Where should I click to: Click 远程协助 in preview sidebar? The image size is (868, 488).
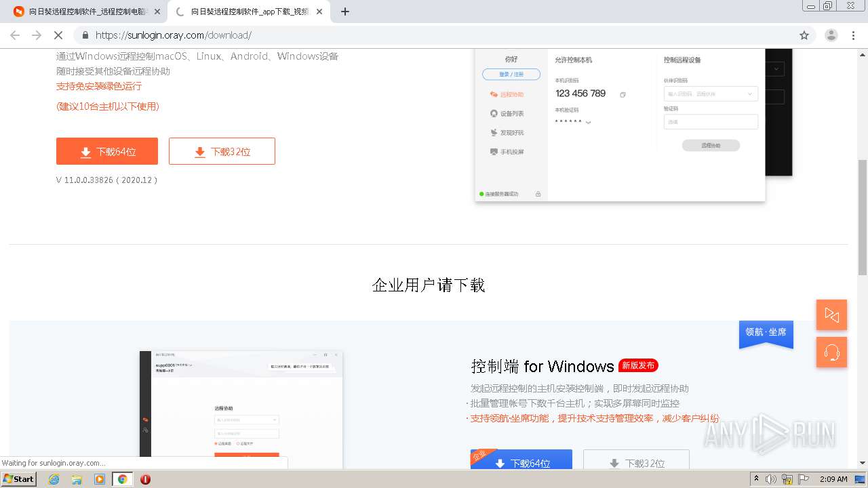coord(507,94)
